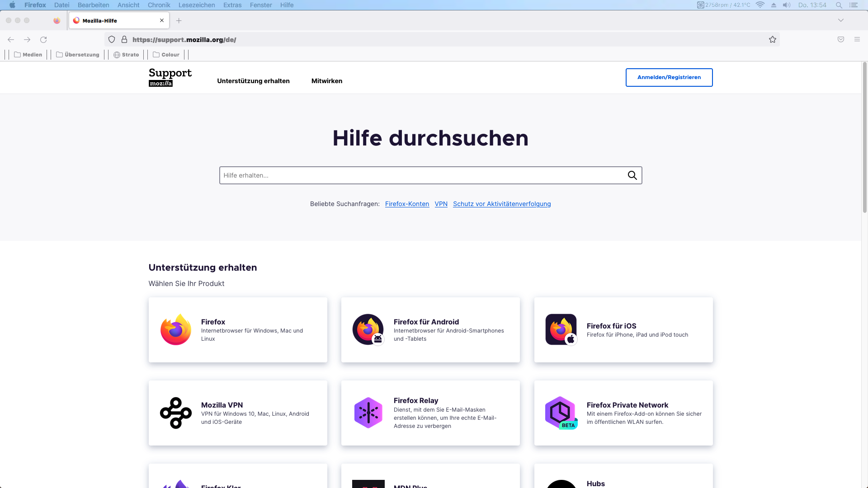Bookmark page with the star icon
Screen dimensions: 868x488
pos(773,40)
